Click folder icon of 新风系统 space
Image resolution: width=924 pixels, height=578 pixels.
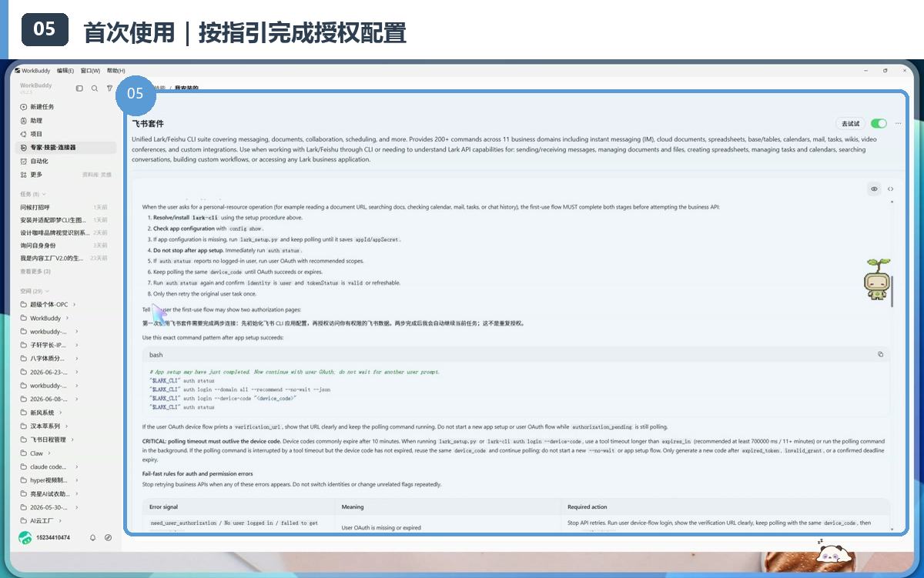[24, 413]
